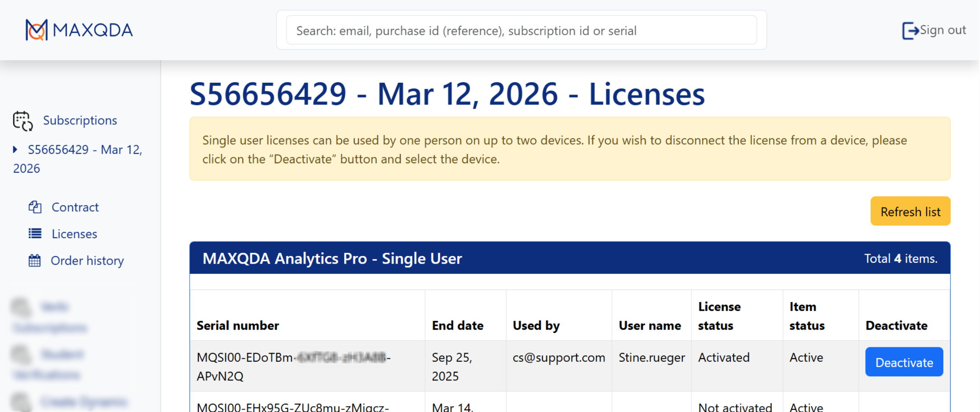Select S56656429 - Mar 12, 2026 subscription
This screenshot has width=980, height=412.
(78, 159)
